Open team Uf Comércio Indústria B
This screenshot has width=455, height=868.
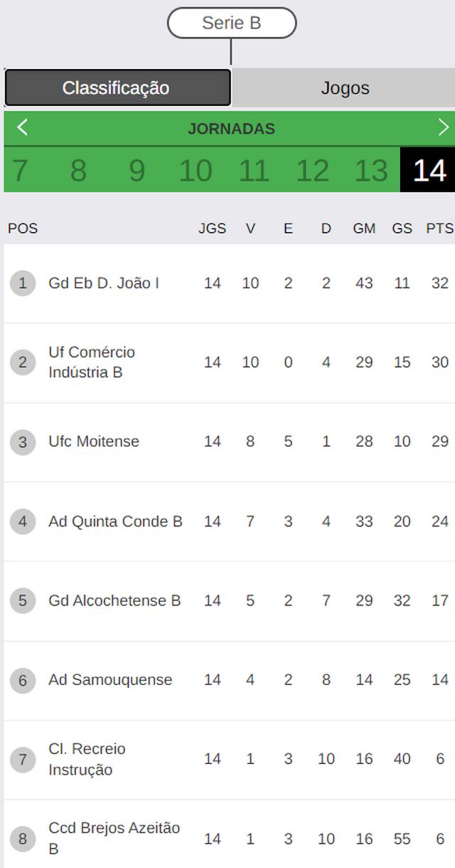[x=92, y=362]
